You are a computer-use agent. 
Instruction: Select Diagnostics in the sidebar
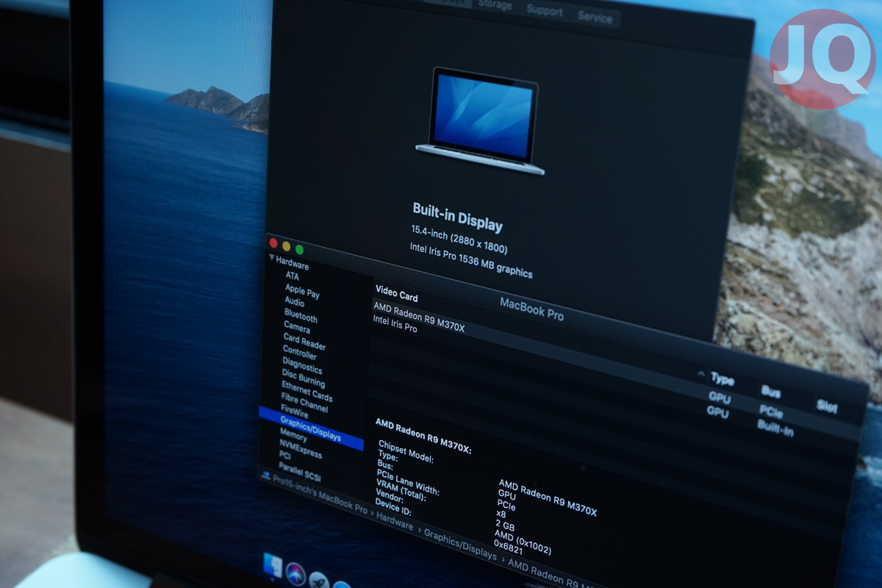click(302, 365)
